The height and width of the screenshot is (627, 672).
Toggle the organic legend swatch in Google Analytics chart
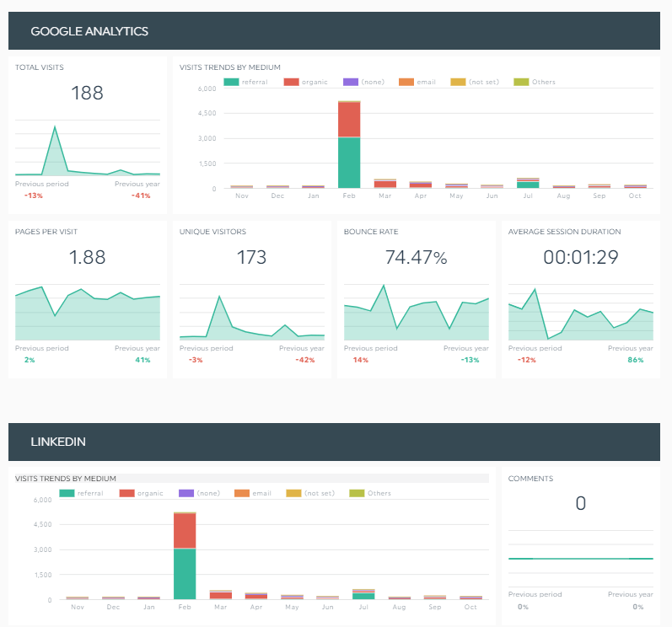[x=291, y=82]
